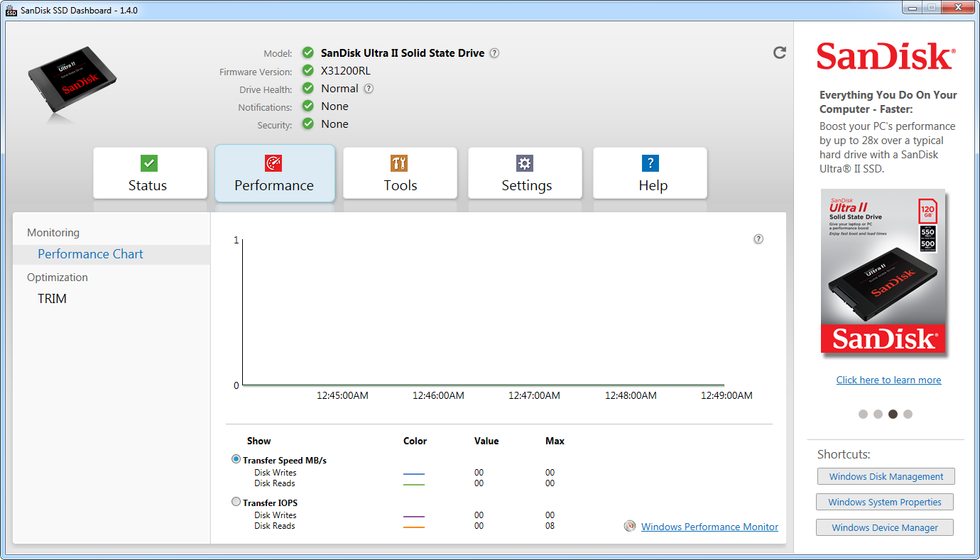Click the refresh icon at top right
The width and height of the screenshot is (980, 560).
point(780,53)
